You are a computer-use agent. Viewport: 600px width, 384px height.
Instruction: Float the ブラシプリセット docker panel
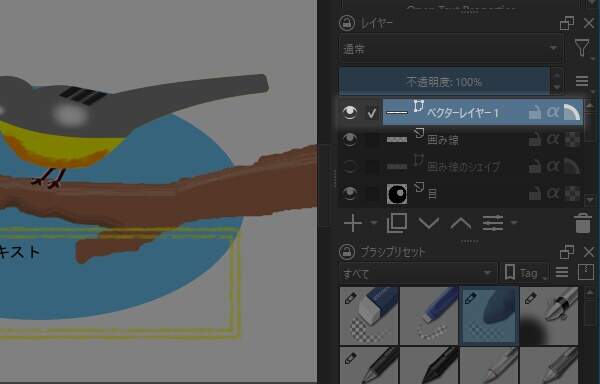(x=567, y=252)
